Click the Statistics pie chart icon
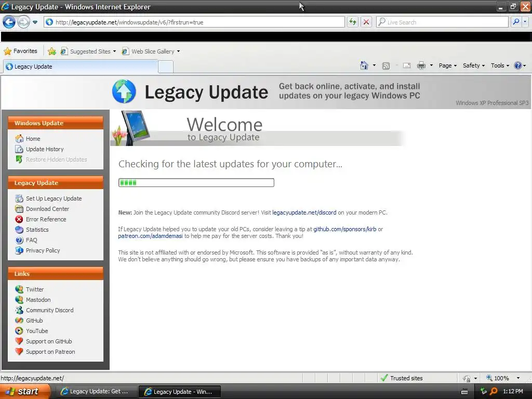Viewport: 532px width, 399px height. (x=19, y=230)
